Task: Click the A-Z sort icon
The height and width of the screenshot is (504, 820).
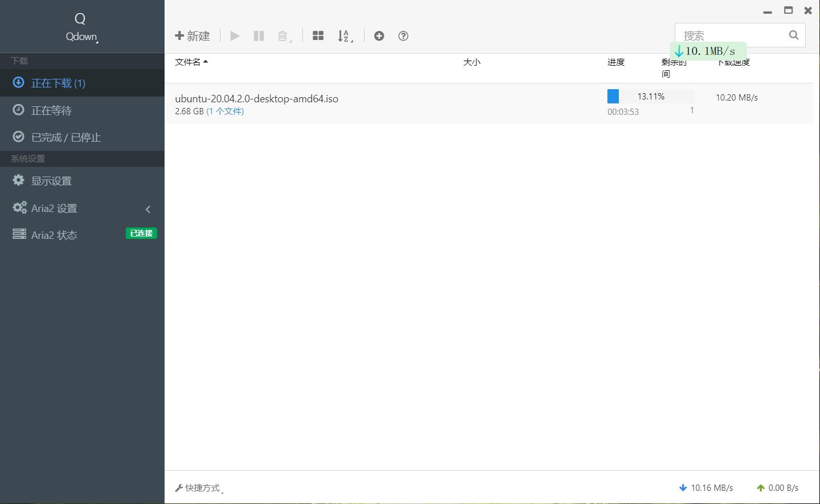Action: 344,35
